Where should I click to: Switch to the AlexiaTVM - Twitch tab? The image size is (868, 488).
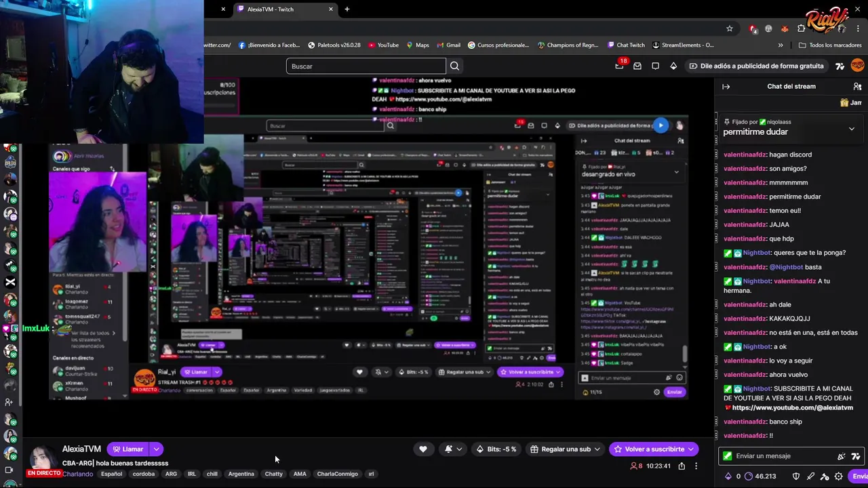click(285, 9)
